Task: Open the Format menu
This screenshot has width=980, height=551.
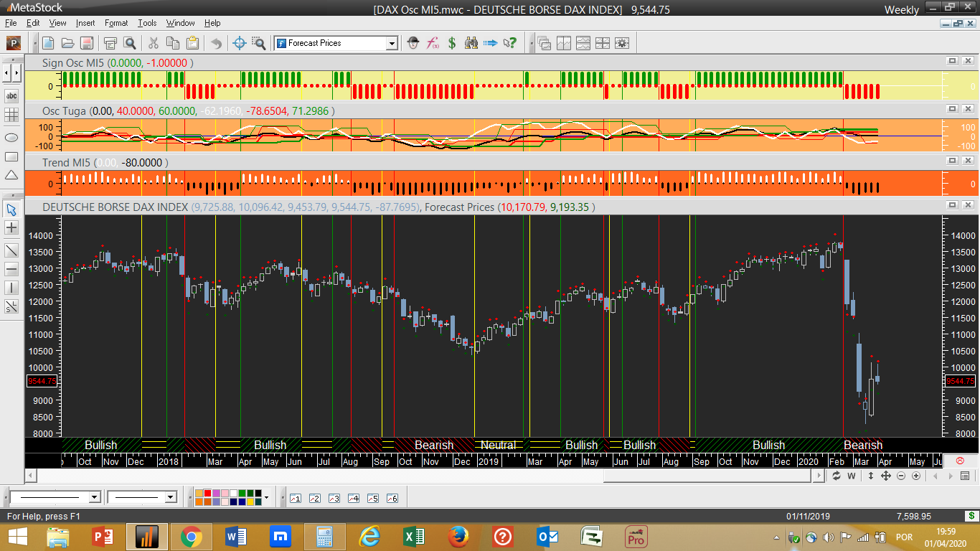Action: [x=116, y=23]
